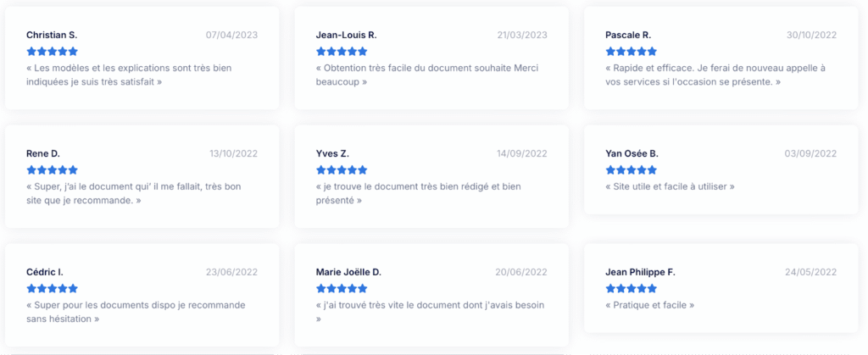868x355 pixels.
Task: Click the review text starting "Les modèles et les explications"
Action: 129,75
